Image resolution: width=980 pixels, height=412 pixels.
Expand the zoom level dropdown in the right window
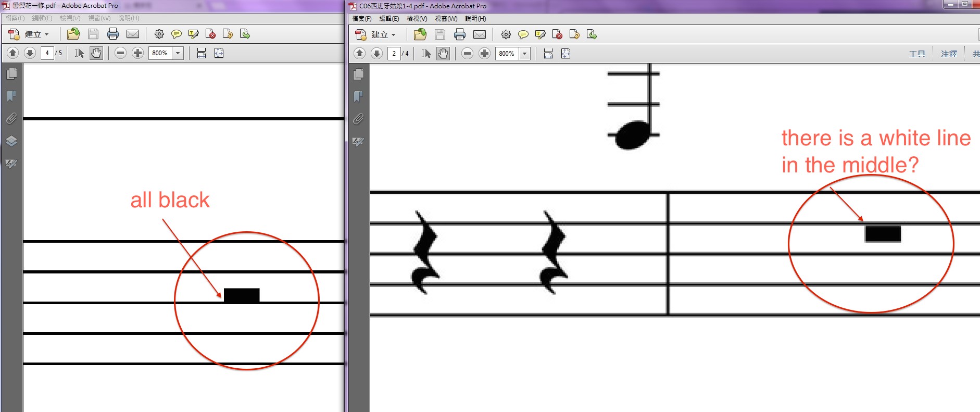pos(525,54)
